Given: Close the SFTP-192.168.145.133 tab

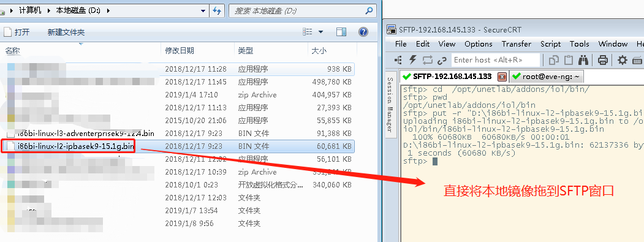Looking at the screenshot, I should (502, 77).
